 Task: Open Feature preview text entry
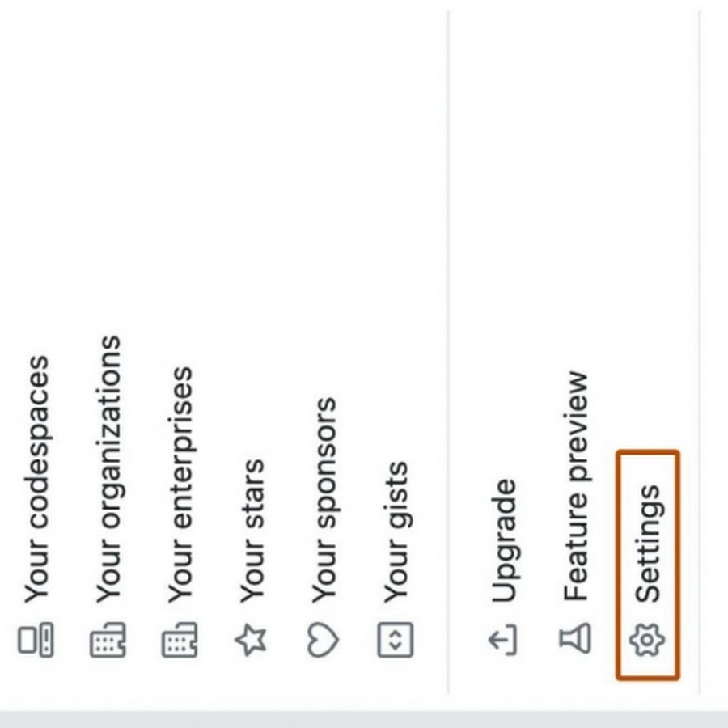point(575,485)
